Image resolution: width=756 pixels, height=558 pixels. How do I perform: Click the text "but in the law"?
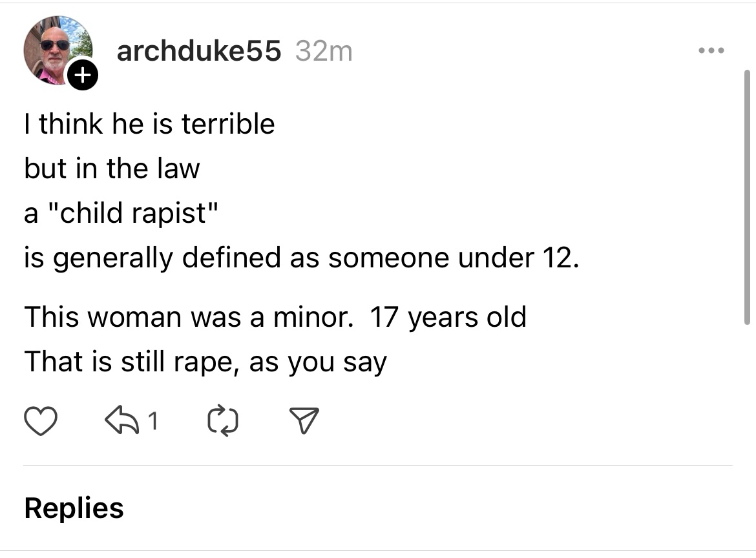pos(112,168)
